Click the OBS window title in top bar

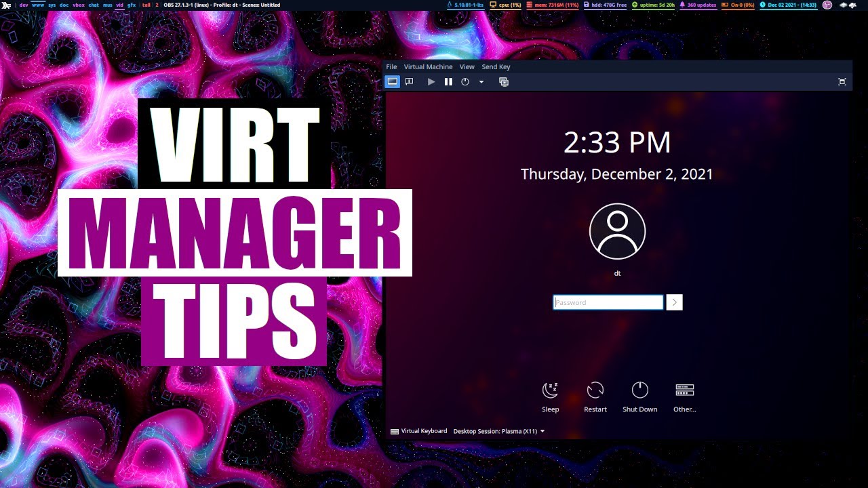click(222, 5)
